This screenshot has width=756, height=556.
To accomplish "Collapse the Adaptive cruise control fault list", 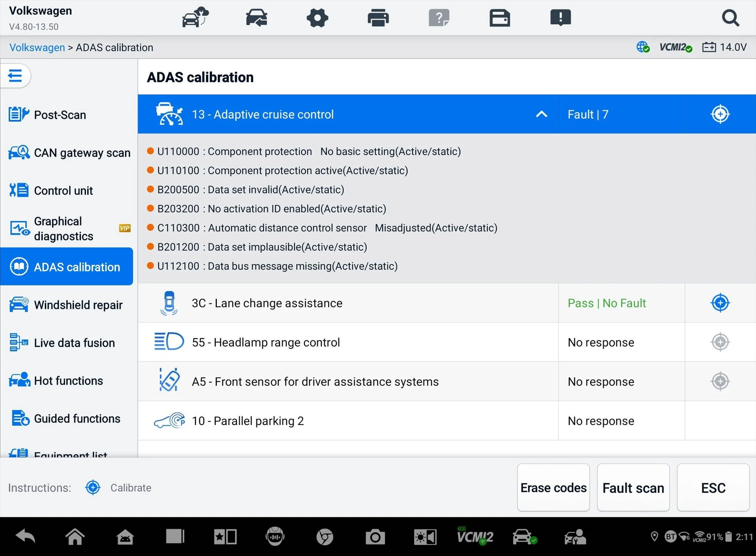I will point(541,114).
